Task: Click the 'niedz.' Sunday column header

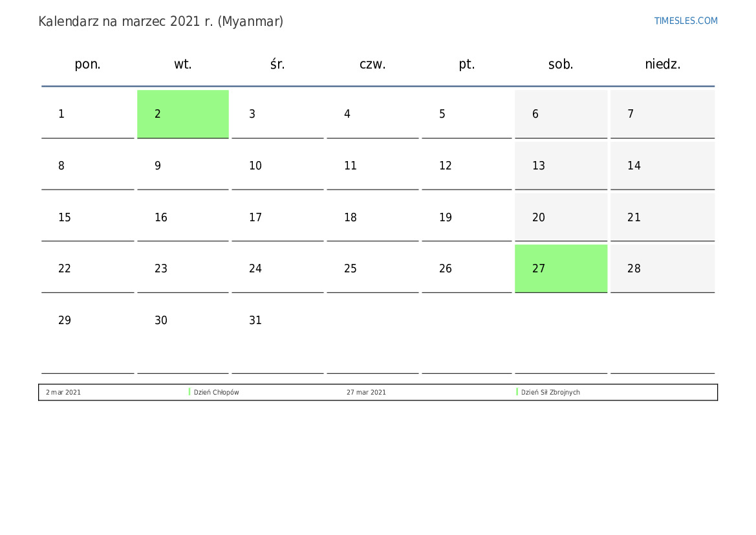Action: point(662,64)
